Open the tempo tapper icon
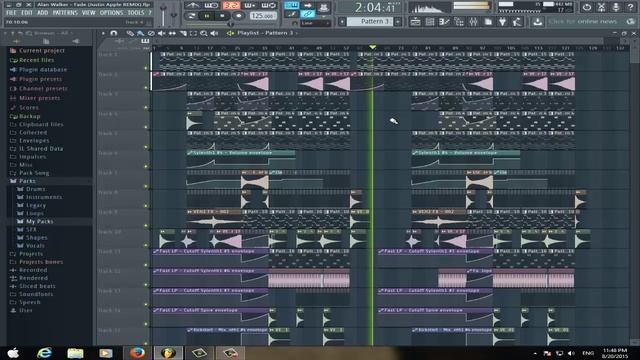Screen dimensions: 640x360 (x=517, y=22)
